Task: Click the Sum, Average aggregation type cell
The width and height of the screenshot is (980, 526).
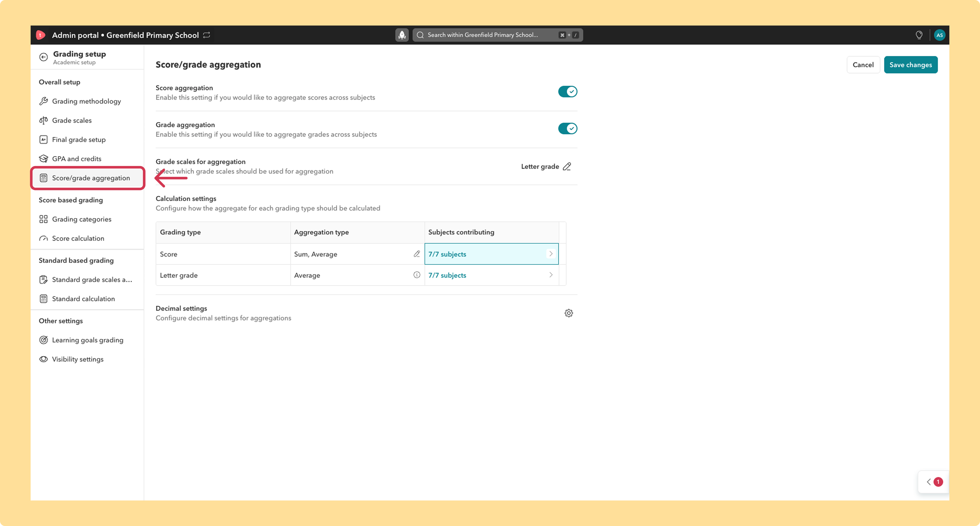Action: 357,254
